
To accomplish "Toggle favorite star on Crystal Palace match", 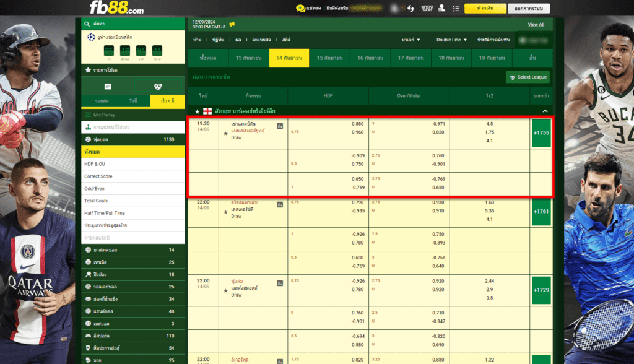I will coord(225,212).
